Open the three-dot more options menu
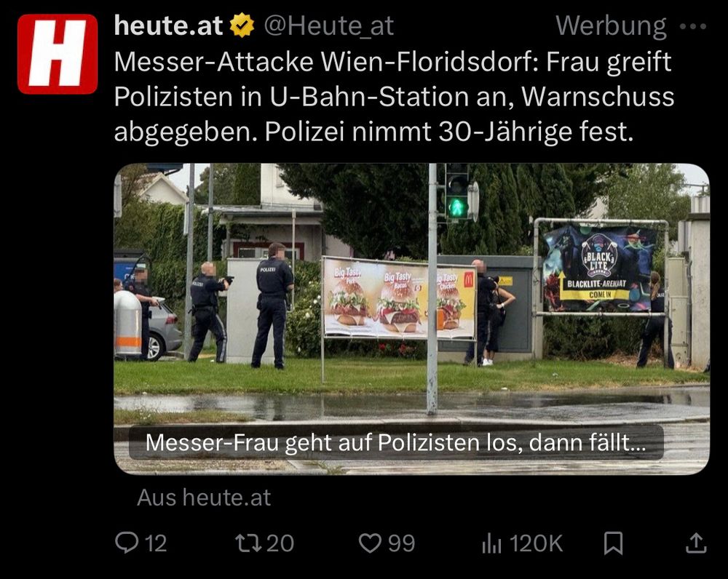 (693, 26)
